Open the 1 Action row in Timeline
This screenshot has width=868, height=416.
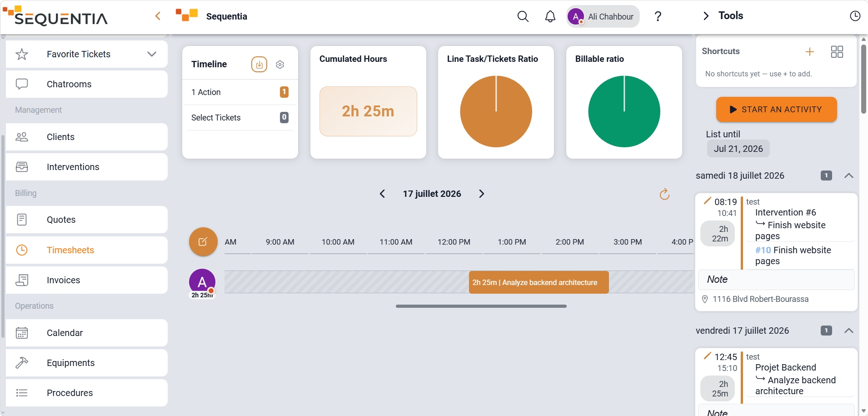pyautogui.click(x=240, y=92)
